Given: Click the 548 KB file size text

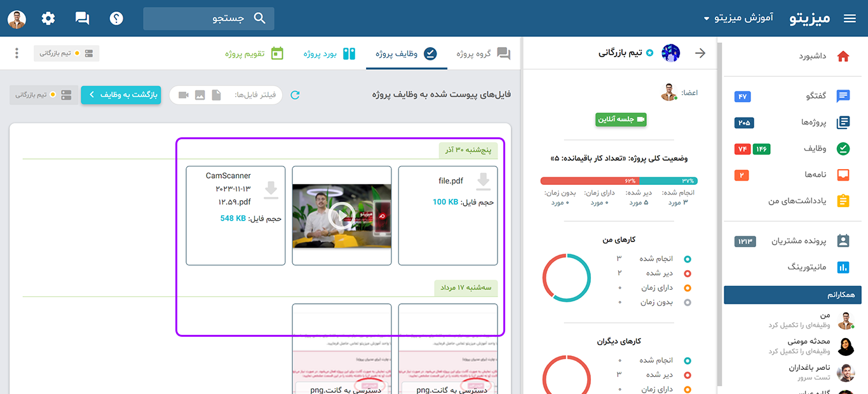Looking at the screenshot, I should click(233, 219).
